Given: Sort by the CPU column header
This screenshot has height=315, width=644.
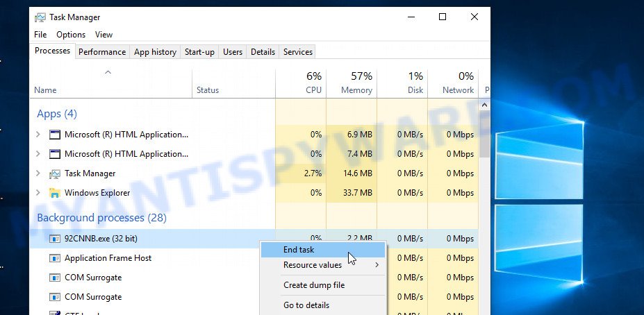Looking at the screenshot, I should pyautogui.click(x=301, y=83).
